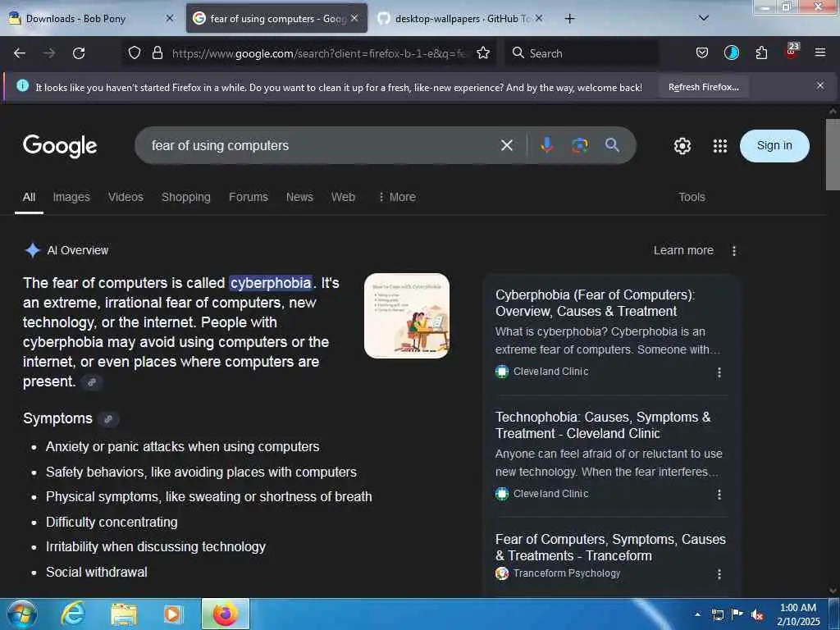840x630 pixels.
Task: Open AI Overview three-dot options
Action: (x=734, y=251)
